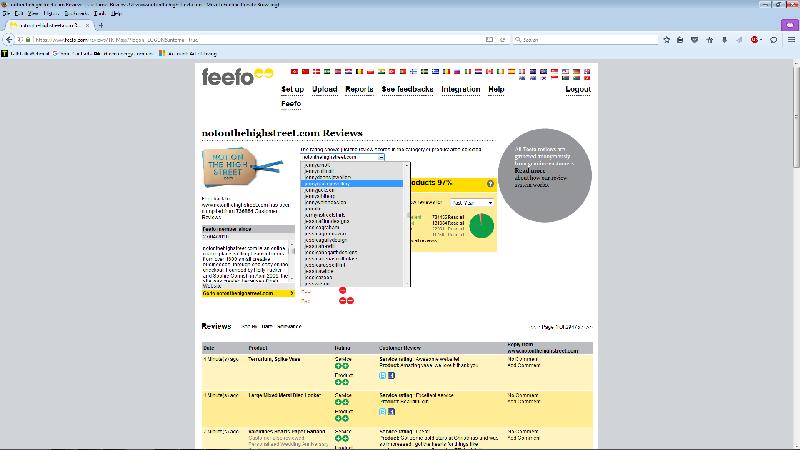Image resolution: width=800 pixels, height=450 pixels.
Task: Open the supplier selection combo box
Action: click(x=342, y=157)
